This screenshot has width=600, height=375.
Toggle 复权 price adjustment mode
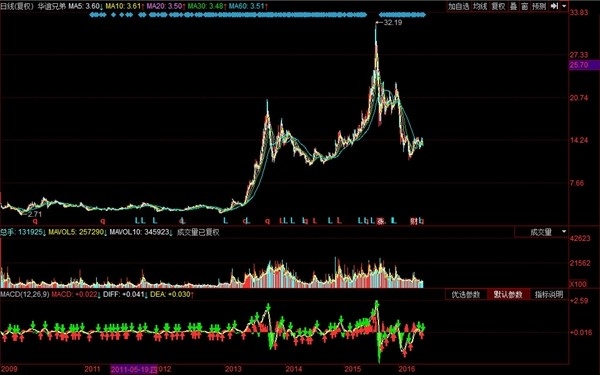tap(498, 6)
